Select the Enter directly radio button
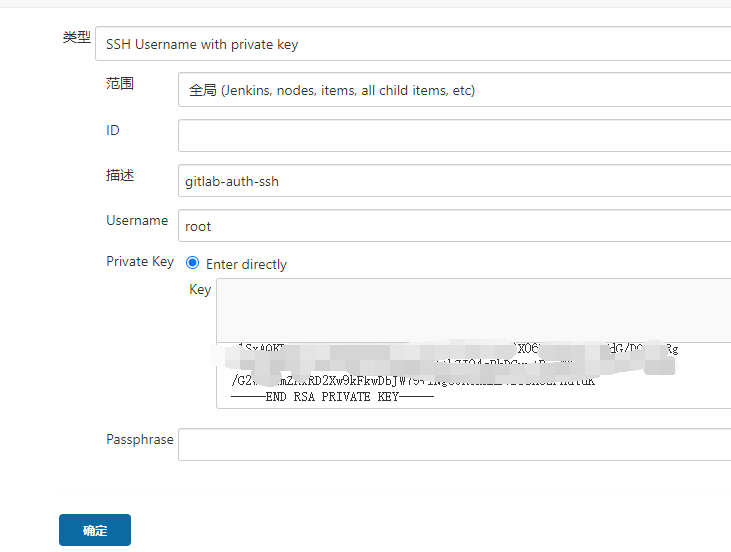The height and width of the screenshot is (552, 731). [x=193, y=264]
